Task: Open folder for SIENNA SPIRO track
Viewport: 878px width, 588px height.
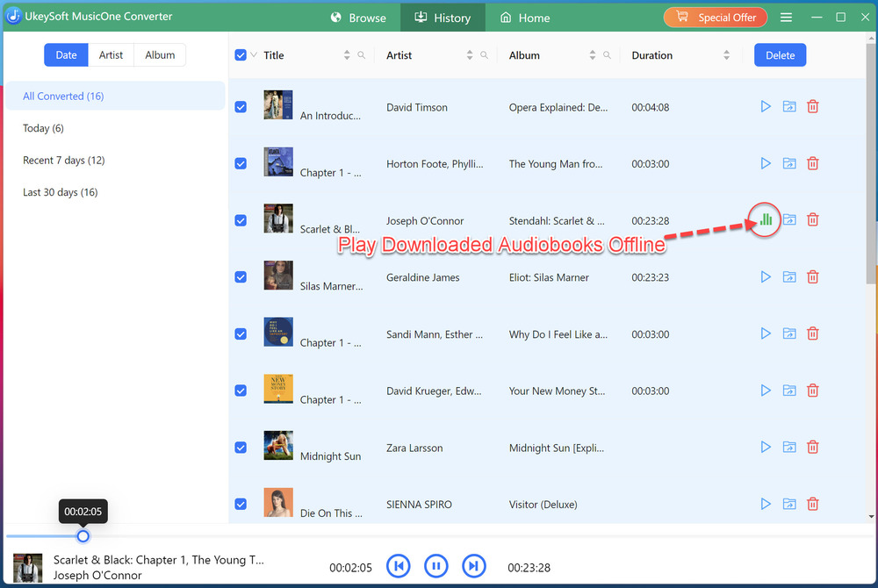Action: [789, 504]
